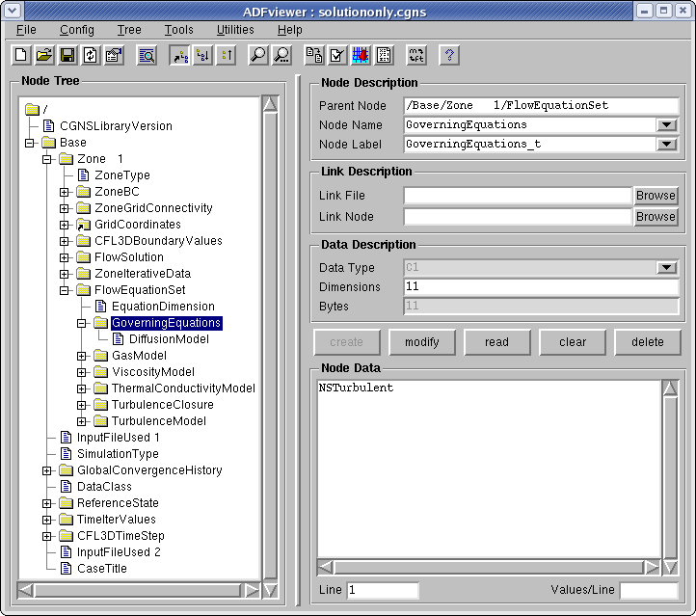Click the Node Tree vertical scrollbar
Viewport: 696px width, 616px height.
(x=270, y=346)
